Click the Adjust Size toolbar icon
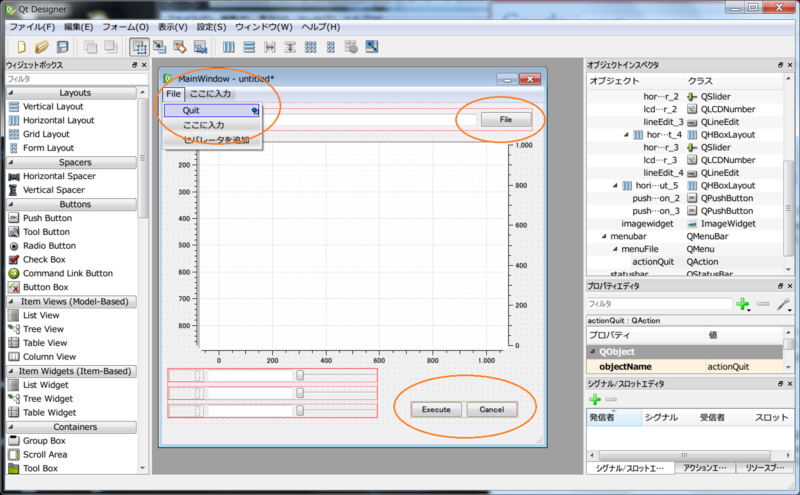This screenshot has height=495, width=800. pyautogui.click(x=371, y=47)
